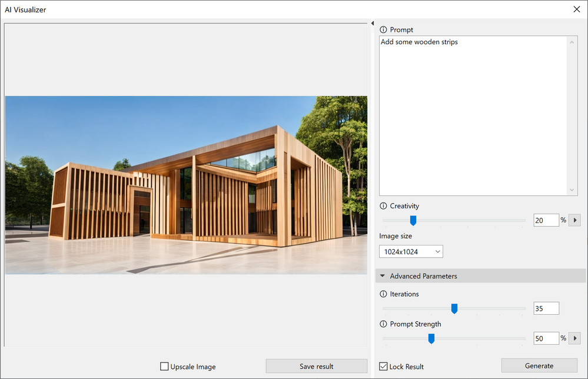Collapse the right panel using the splitter arrow
588x379 pixels.
tap(373, 23)
